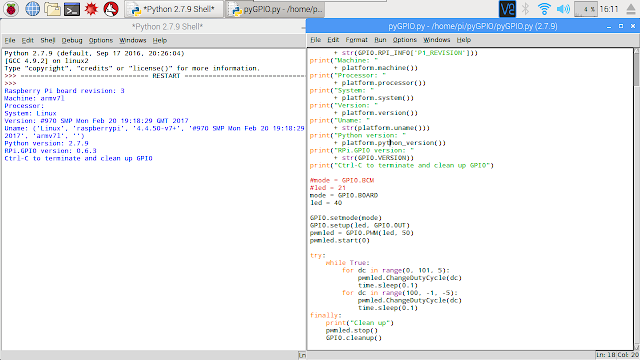The image size is (640, 360).
Task: Maximize the pyGPIO.py editor window
Action: click(x=621, y=26)
